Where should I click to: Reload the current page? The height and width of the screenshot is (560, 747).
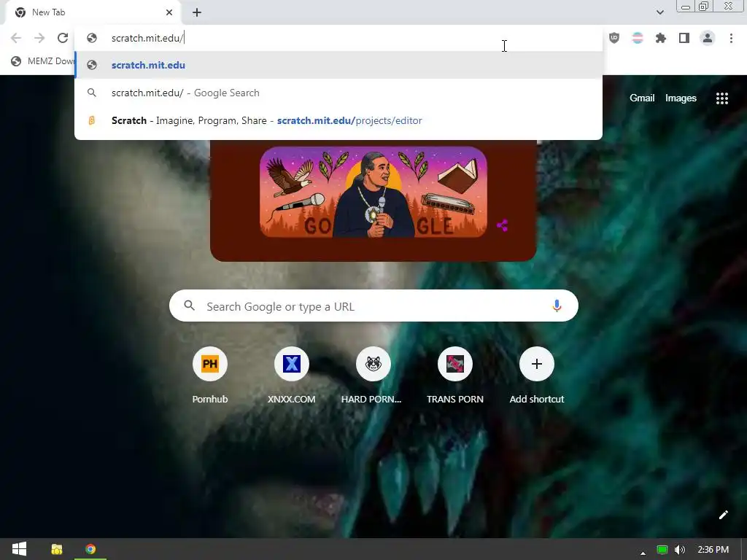point(63,38)
